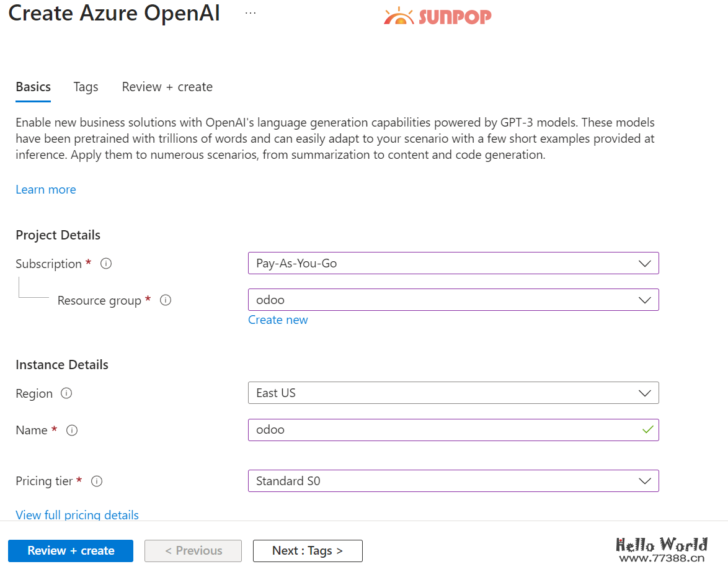Open the Pricing tier Standard S0 dropdown
Viewport: 728px width, 577px height.
453,481
